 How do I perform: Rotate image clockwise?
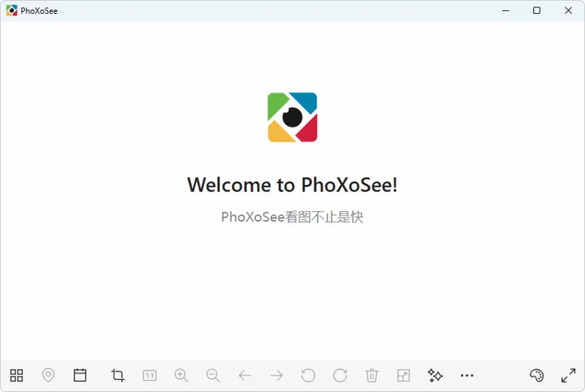[x=340, y=376]
